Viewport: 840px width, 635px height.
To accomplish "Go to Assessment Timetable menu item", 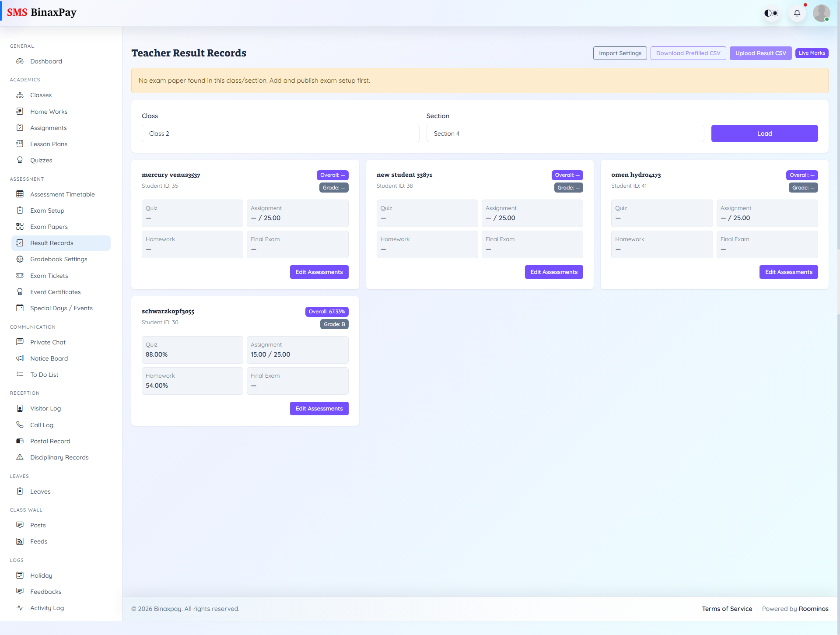I will (x=62, y=194).
